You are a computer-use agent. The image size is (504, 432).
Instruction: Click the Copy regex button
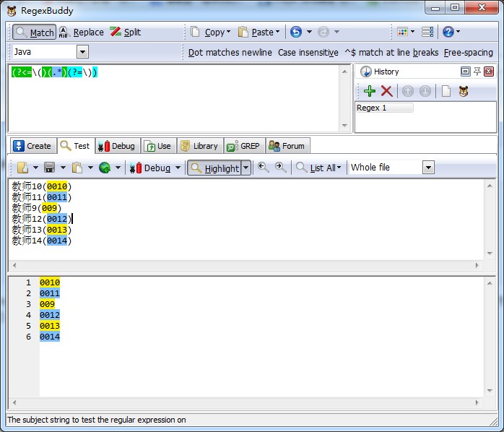[x=211, y=33]
